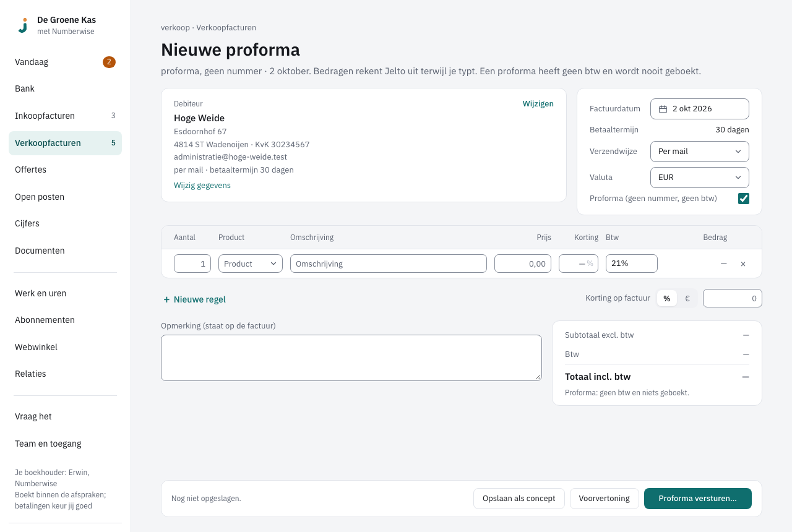Open Inkoopfacturen in the sidebar
This screenshot has width=792, height=532.
coord(65,116)
